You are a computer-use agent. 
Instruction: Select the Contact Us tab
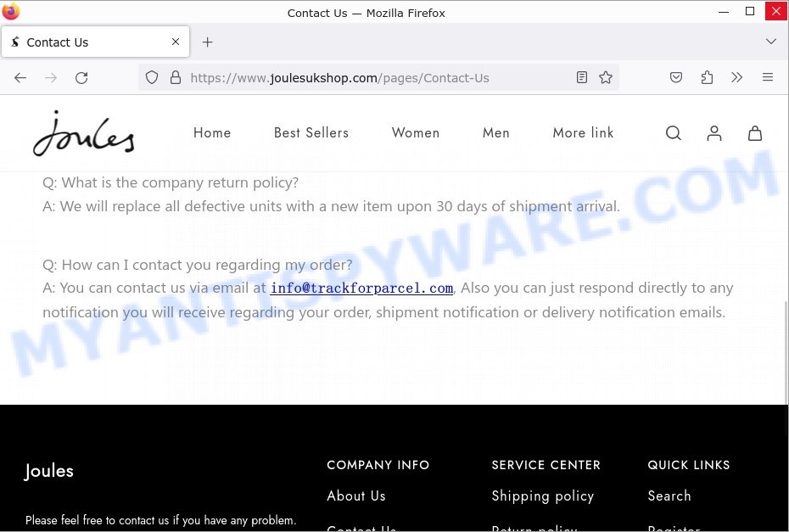pos(96,42)
